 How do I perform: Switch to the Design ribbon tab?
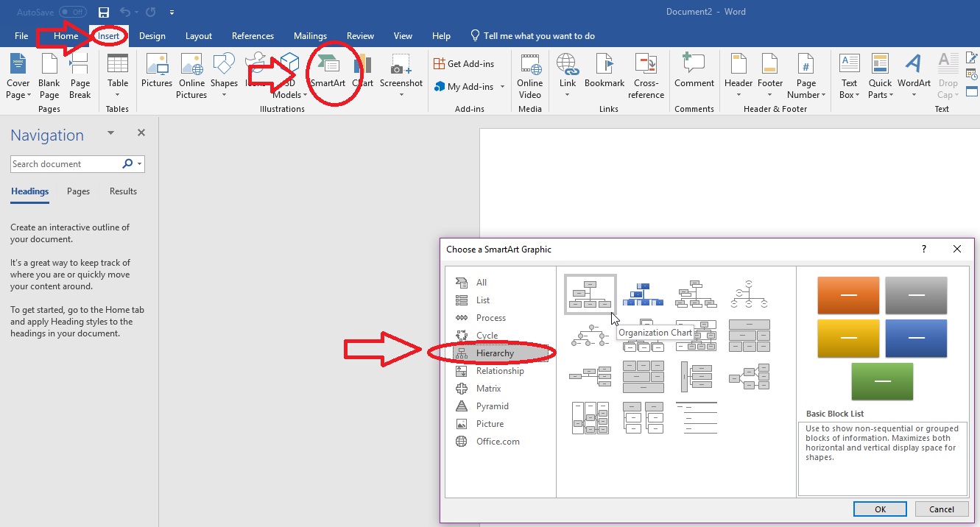[152, 36]
